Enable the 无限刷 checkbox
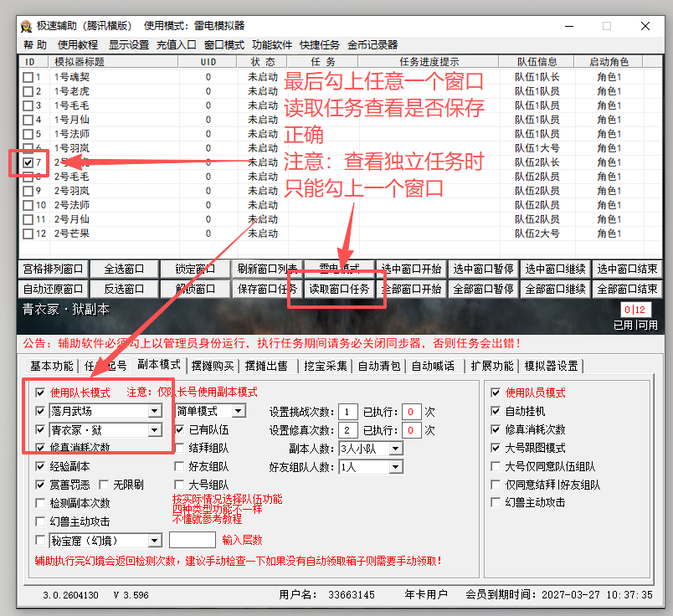The width and height of the screenshot is (673, 616). coord(104,485)
